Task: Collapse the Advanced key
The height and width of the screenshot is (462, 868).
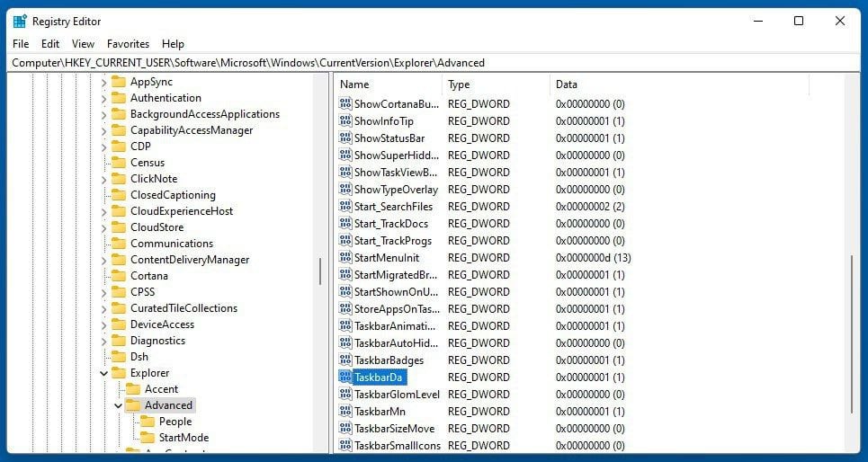Action: (118, 405)
